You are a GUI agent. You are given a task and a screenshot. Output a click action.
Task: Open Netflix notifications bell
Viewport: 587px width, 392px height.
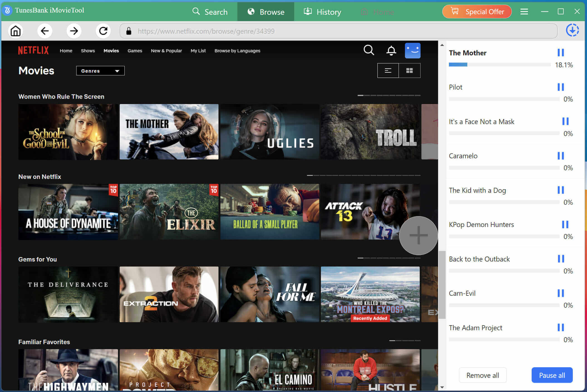pyautogui.click(x=391, y=50)
